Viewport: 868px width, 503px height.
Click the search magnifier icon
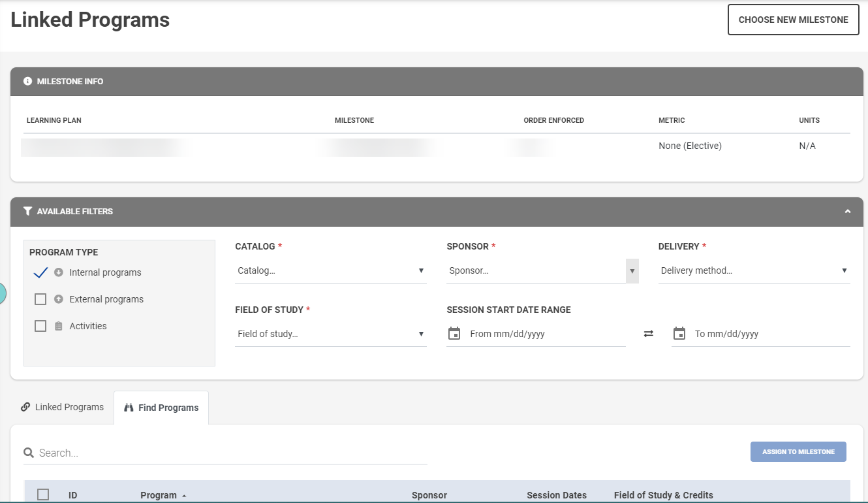(29, 453)
